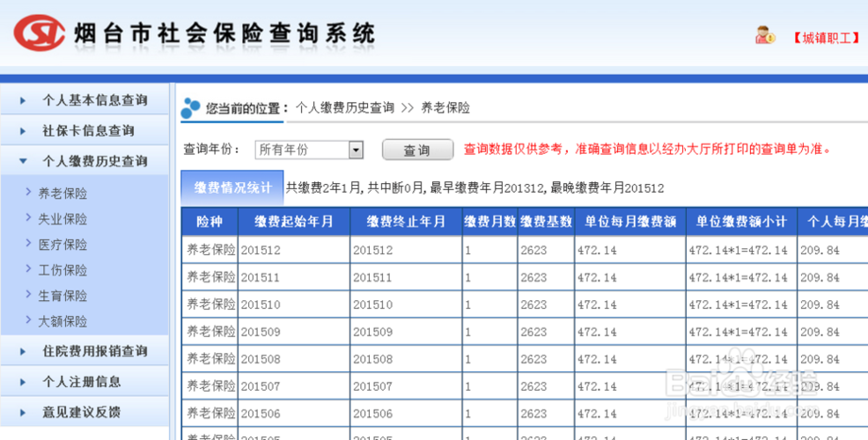
Task: Click the user avatar icon
Action: point(765,35)
